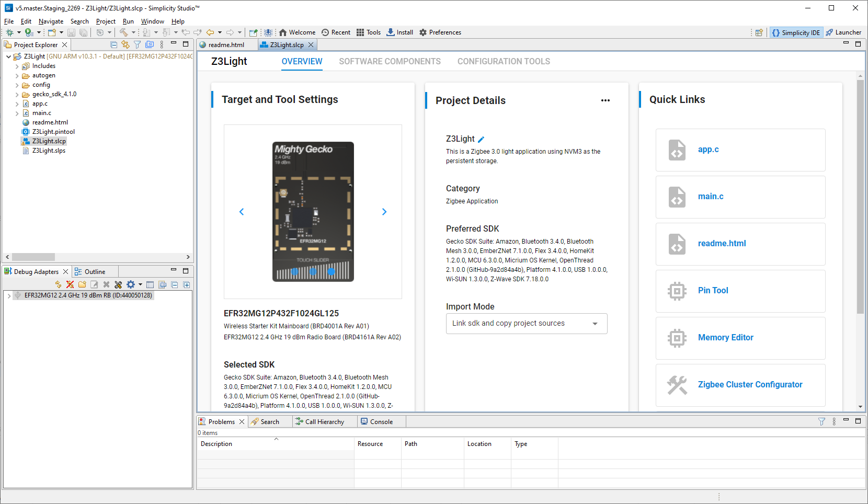Open the Memory Editor quick link
The image size is (868, 504).
click(x=725, y=338)
